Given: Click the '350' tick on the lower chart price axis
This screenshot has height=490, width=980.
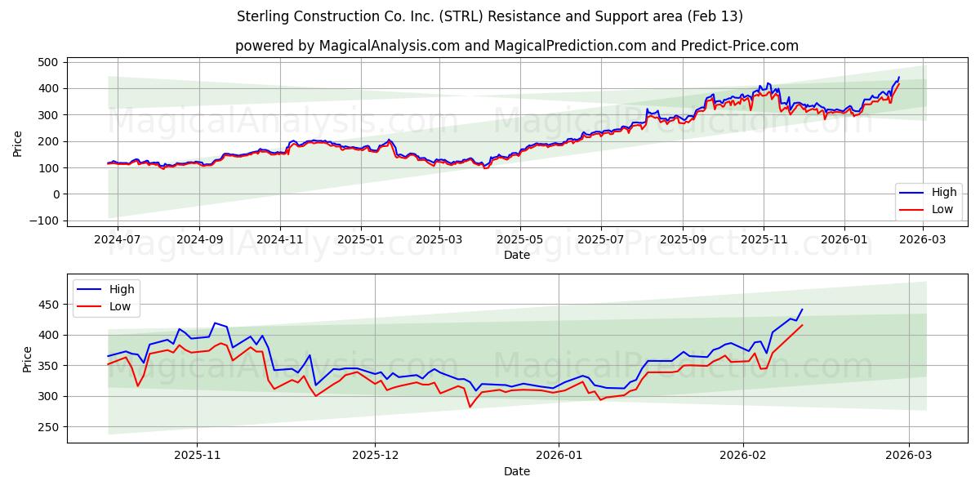Looking at the screenshot, I should pyautogui.click(x=48, y=366).
